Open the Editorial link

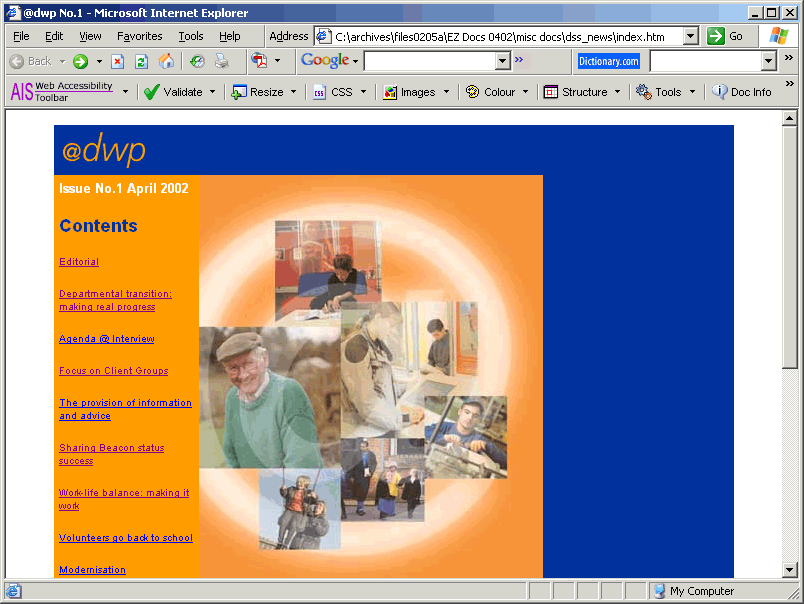pyautogui.click(x=79, y=262)
